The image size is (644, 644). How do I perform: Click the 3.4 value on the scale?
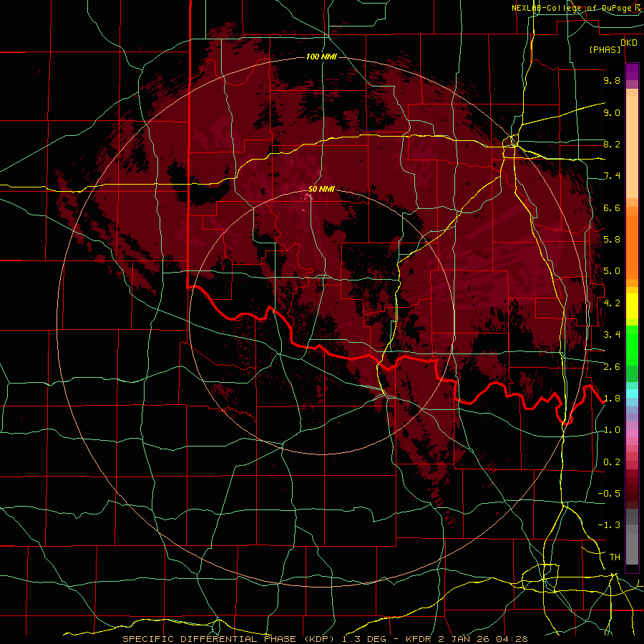tap(612, 335)
